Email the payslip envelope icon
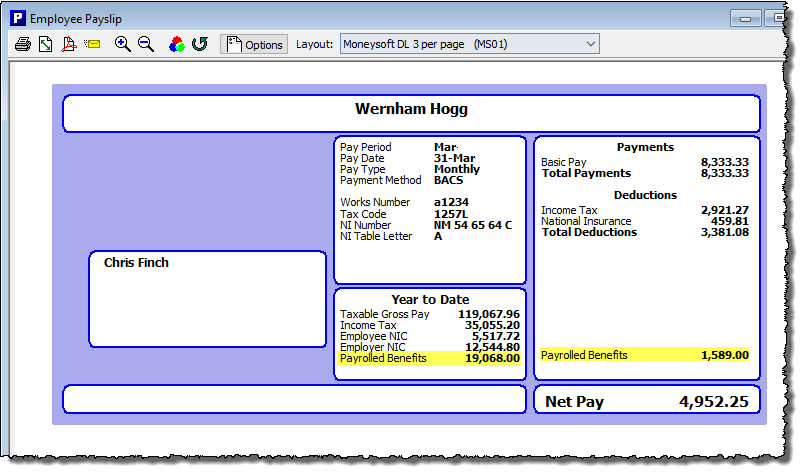This screenshot has width=805, height=476. pos(92,44)
